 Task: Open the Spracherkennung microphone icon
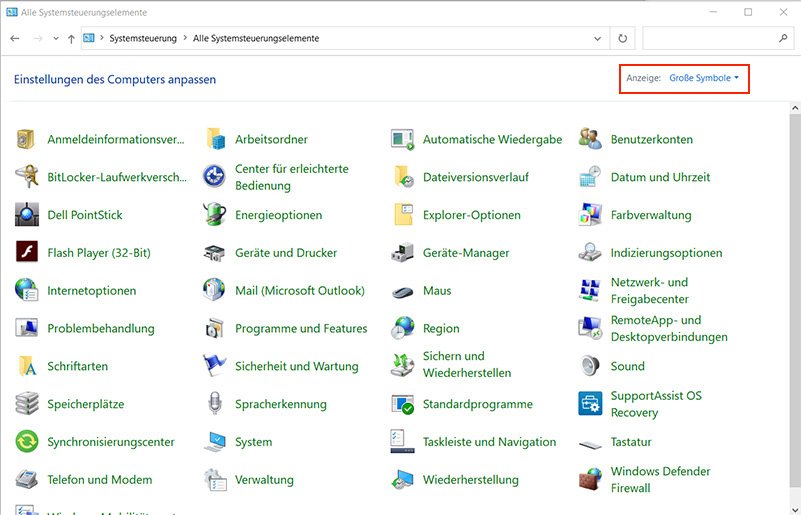(x=215, y=404)
